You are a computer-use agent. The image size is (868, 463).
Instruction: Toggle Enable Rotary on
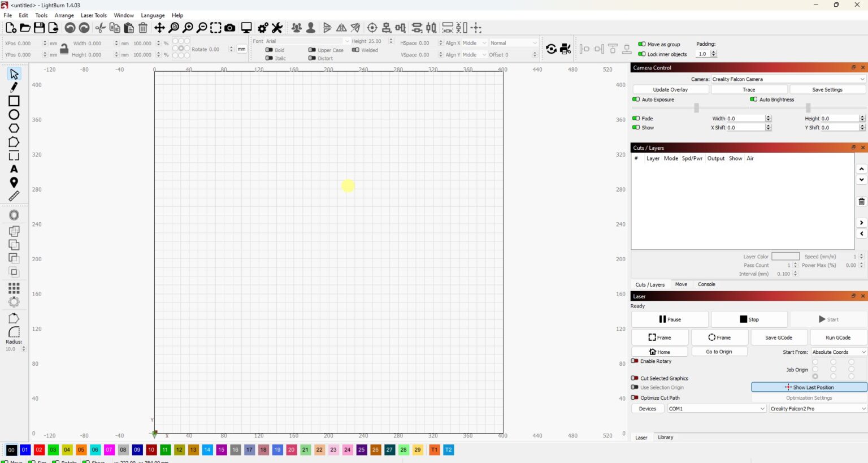[x=635, y=361]
